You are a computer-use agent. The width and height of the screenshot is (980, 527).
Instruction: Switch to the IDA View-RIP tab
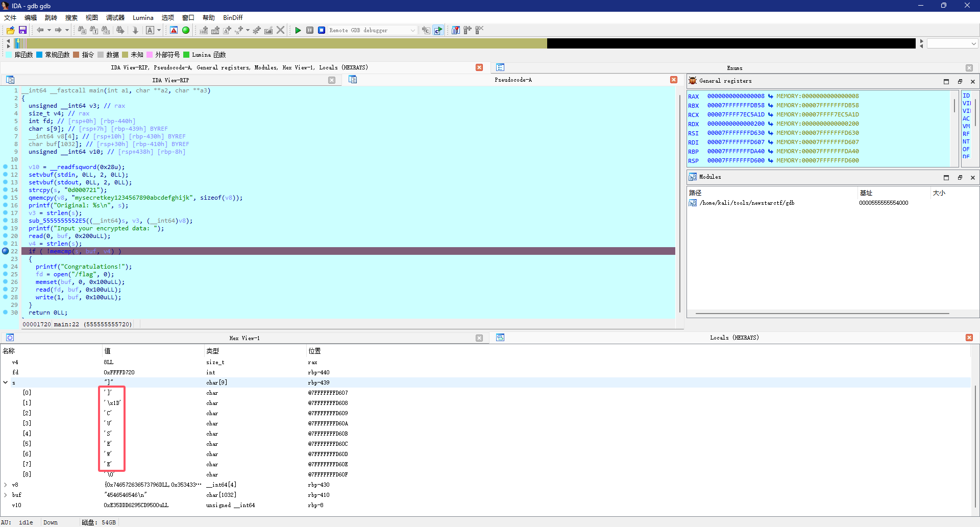coord(170,80)
